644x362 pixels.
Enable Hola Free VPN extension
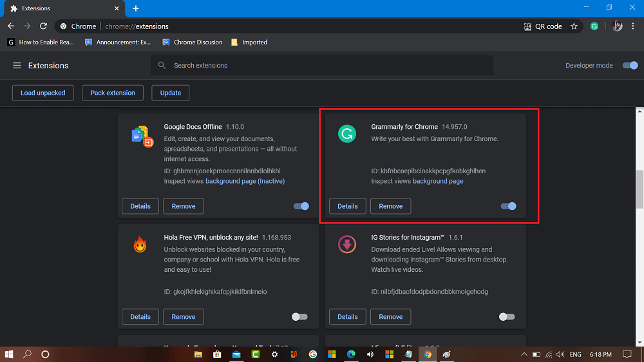pyautogui.click(x=299, y=317)
